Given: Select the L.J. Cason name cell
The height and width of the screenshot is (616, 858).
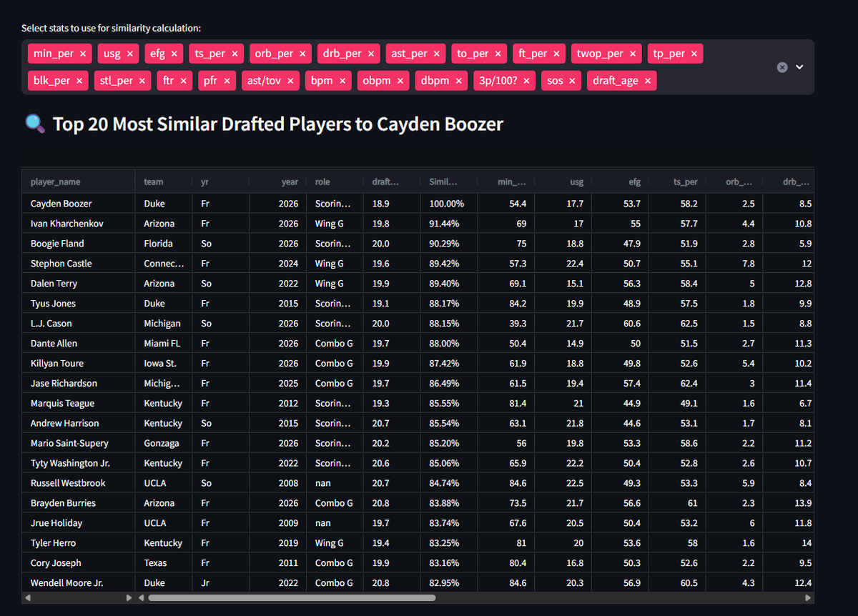Looking at the screenshot, I should pos(78,324).
